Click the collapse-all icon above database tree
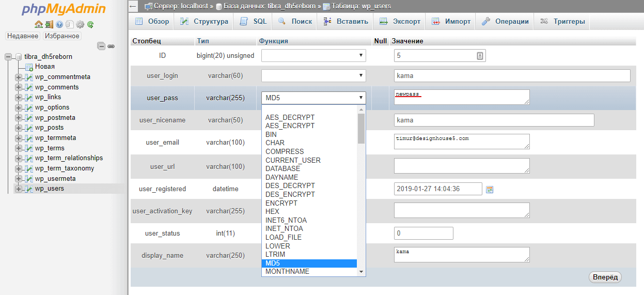Screen dimensions: 644x295 click(x=101, y=46)
